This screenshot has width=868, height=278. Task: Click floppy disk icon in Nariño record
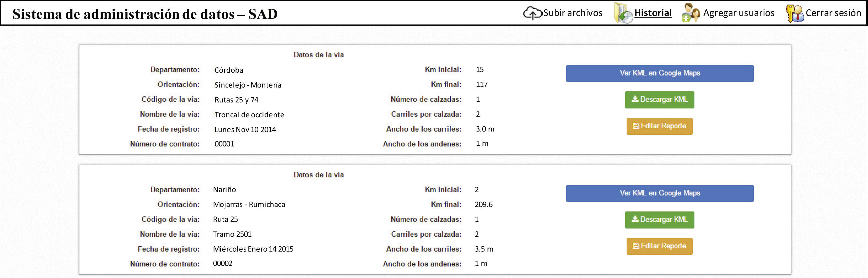point(636,246)
